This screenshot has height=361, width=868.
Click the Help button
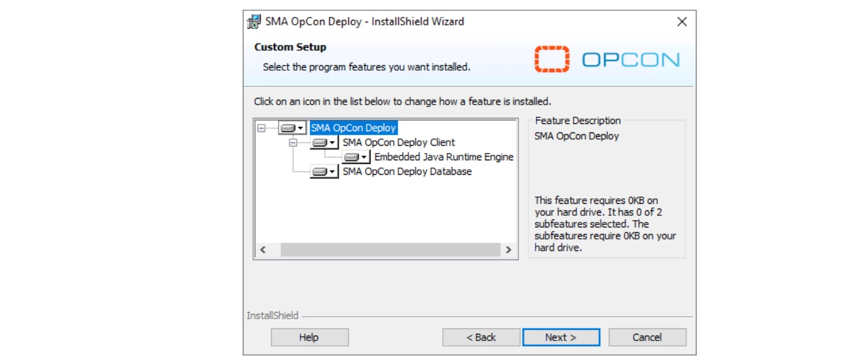pos(309,337)
